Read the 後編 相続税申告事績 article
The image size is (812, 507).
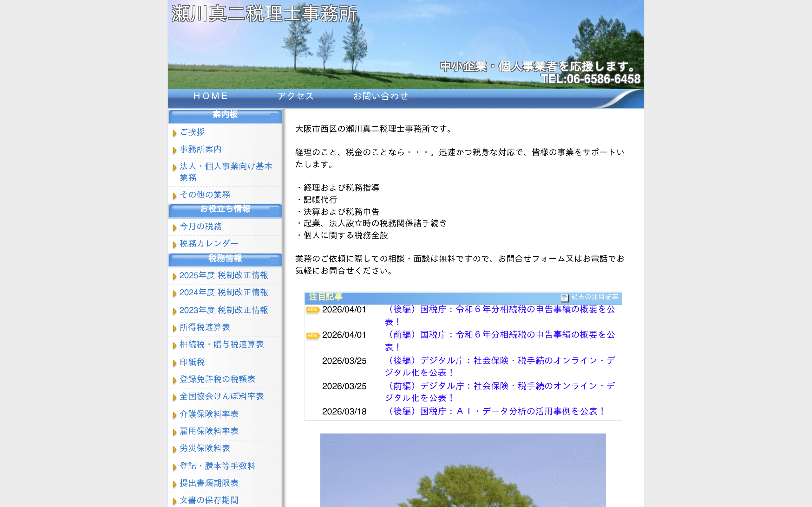tap(500, 310)
